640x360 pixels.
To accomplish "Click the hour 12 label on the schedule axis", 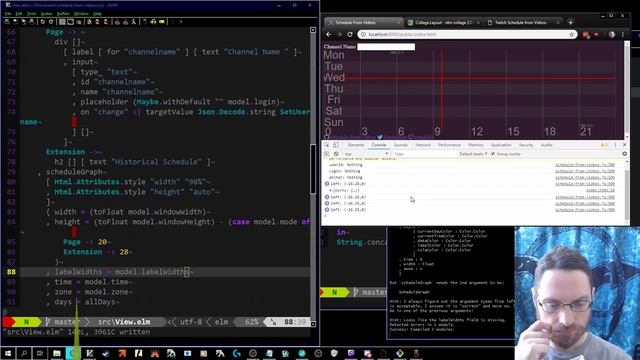I will coord(477,131).
